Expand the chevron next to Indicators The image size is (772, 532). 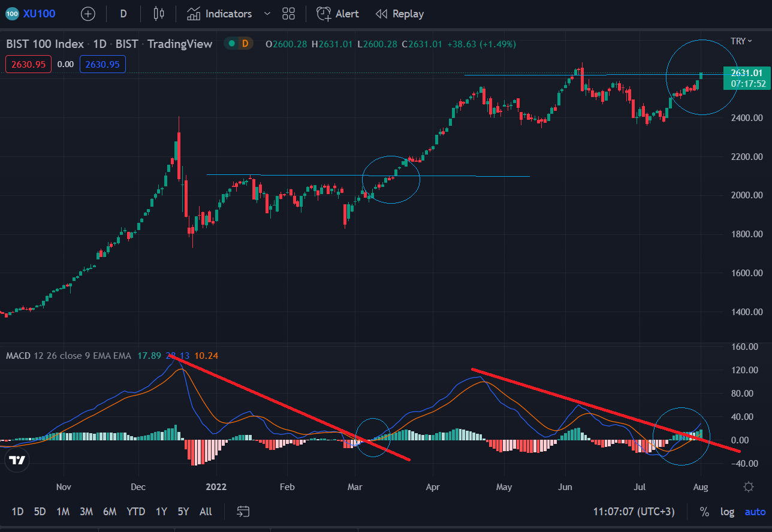(x=267, y=14)
